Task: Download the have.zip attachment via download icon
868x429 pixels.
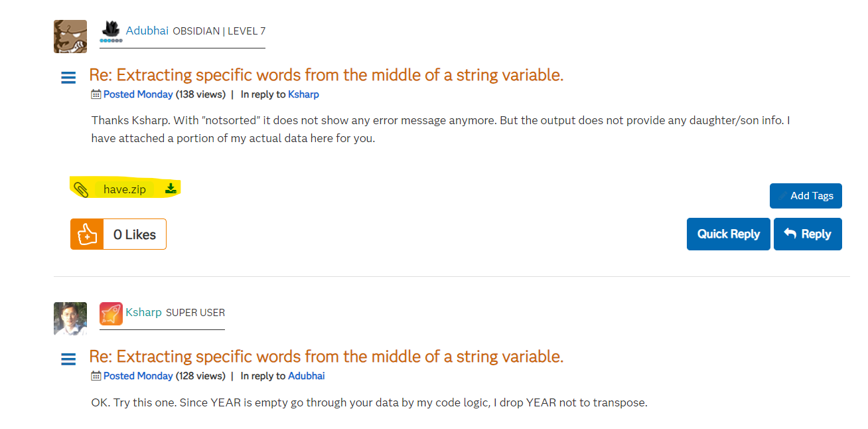Action: 171,189
